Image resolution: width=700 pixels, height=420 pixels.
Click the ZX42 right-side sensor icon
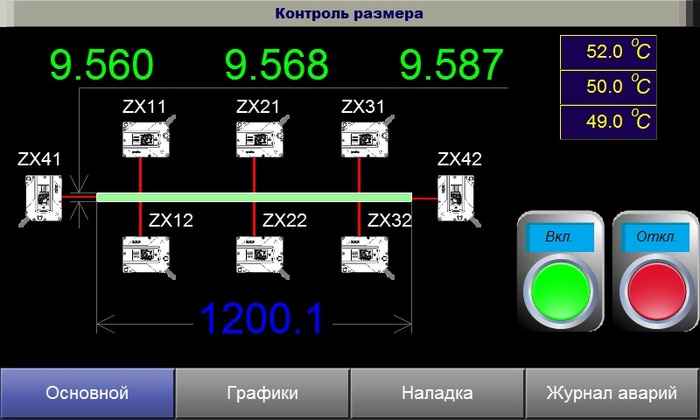point(460,198)
